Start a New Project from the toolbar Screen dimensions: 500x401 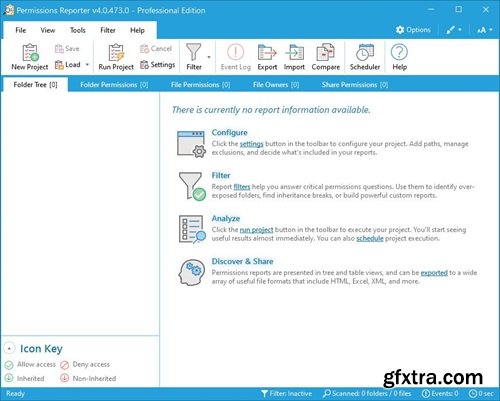click(30, 57)
